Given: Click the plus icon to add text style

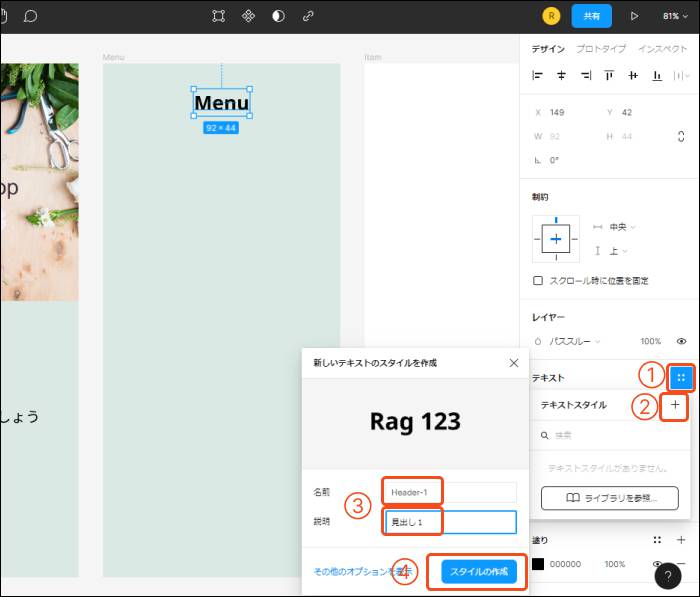Looking at the screenshot, I should 675,405.
